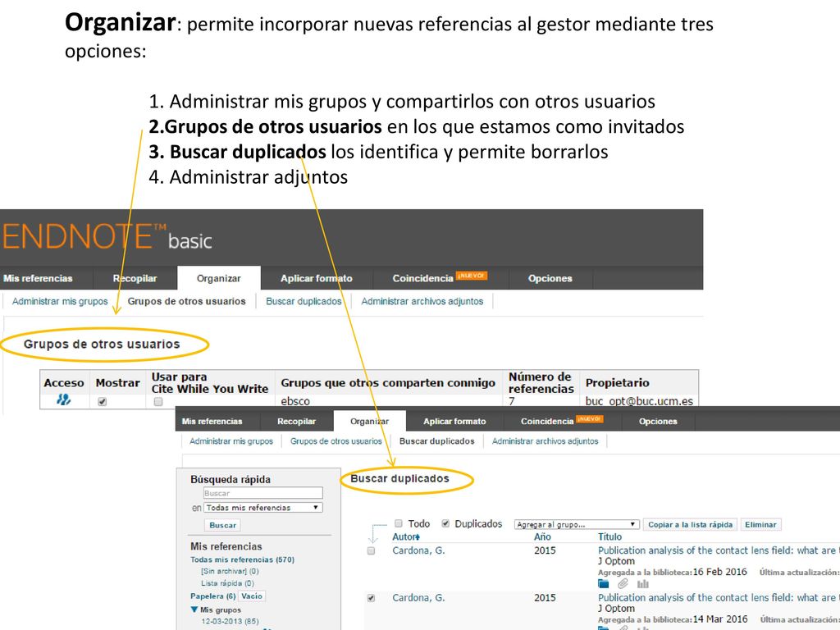Sort by the Autor column arrow
This screenshot has height=630, width=840.
pos(418,536)
